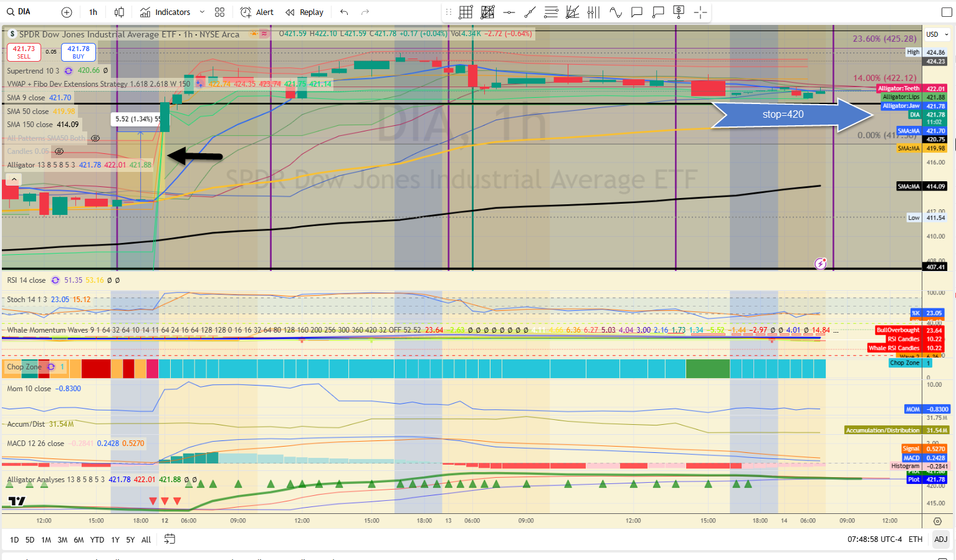Select the callout annotation tool
The width and height of the screenshot is (956, 560).
[x=657, y=12]
